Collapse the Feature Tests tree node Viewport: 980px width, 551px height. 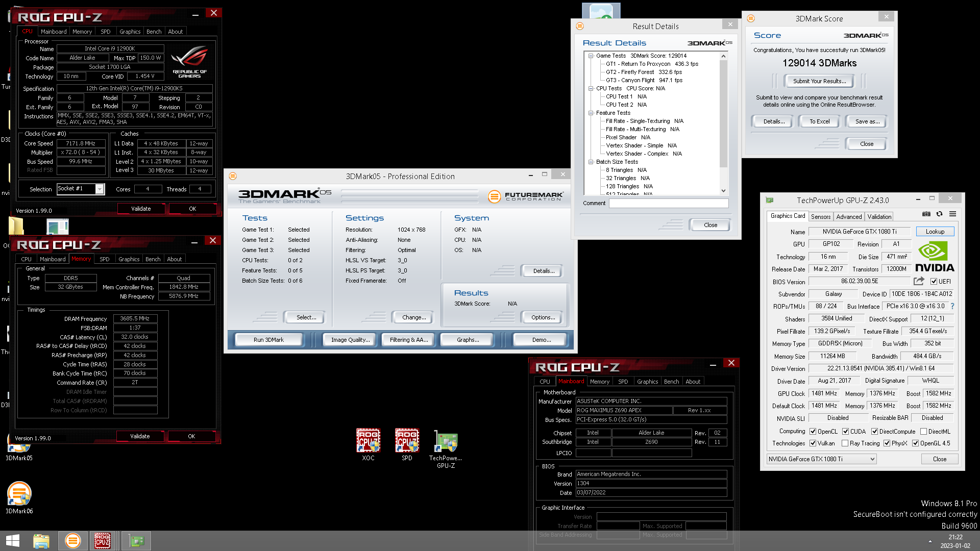coord(591,113)
